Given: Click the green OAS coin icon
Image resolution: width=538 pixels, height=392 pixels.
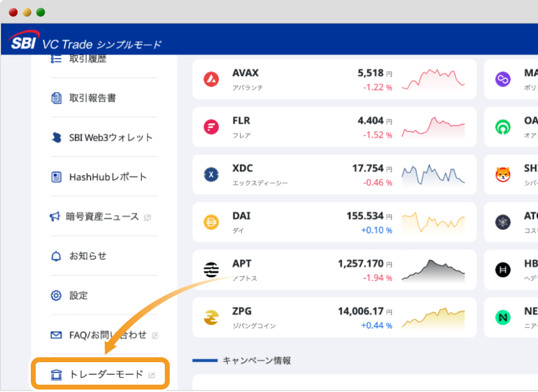Looking at the screenshot, I should click(503, 127).
